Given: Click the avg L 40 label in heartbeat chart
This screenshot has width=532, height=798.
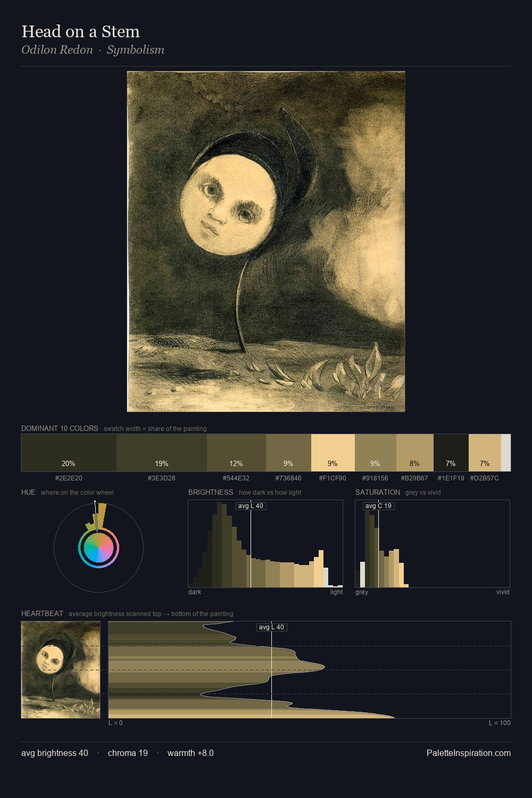Looking at the screenshot, I should (x=271, y=627).
